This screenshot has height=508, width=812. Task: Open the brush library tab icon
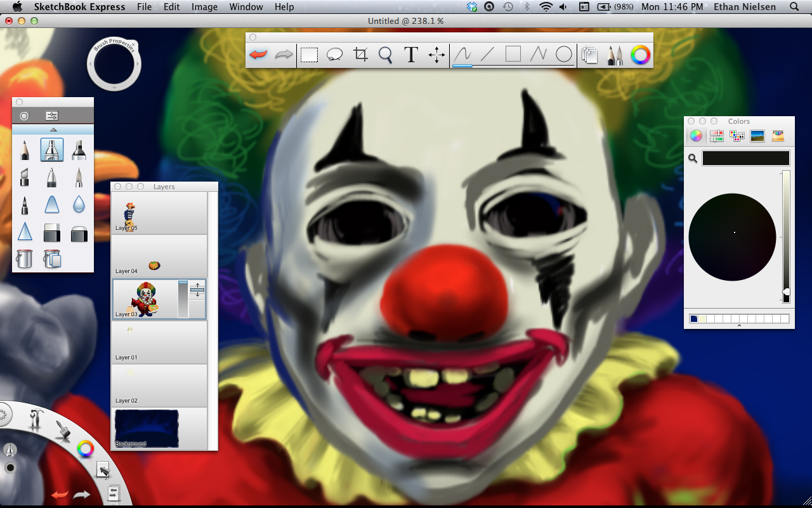click(x=24, y=116)
